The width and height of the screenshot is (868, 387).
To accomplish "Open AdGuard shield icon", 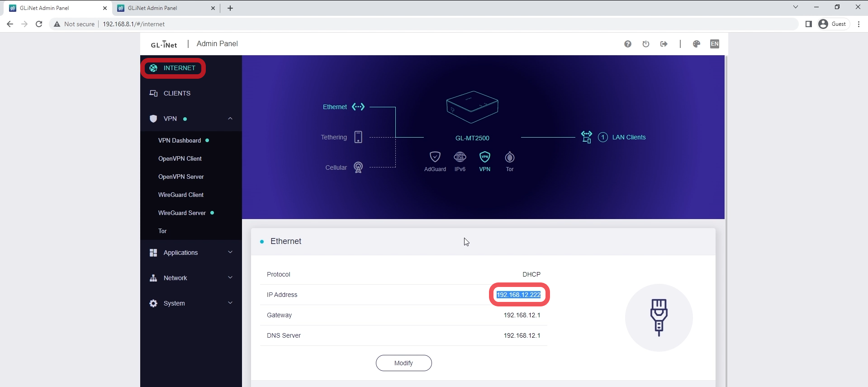I will (x=435, y=157).
